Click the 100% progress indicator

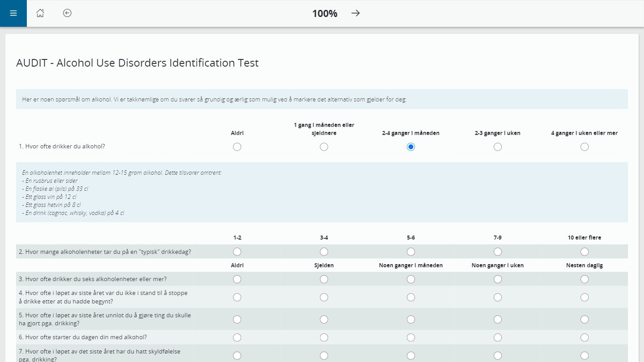tap(325, 13)
